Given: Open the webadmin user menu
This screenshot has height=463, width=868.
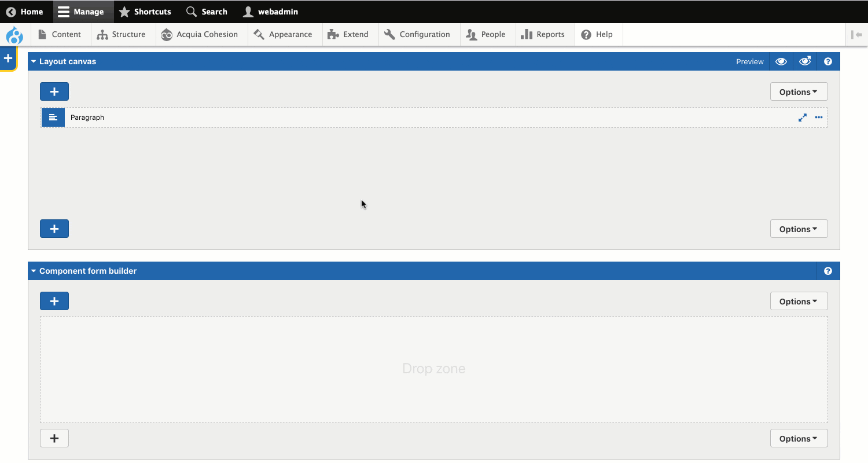Looking at the screenshot, I should 270,12.
